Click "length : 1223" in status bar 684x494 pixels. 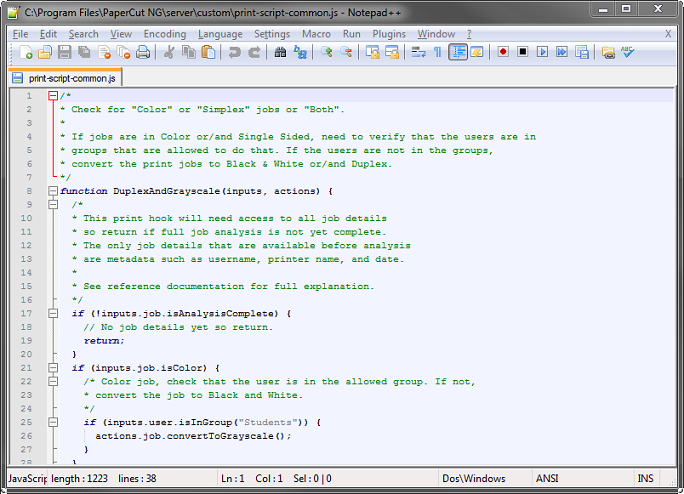click(x=79, y=478)
